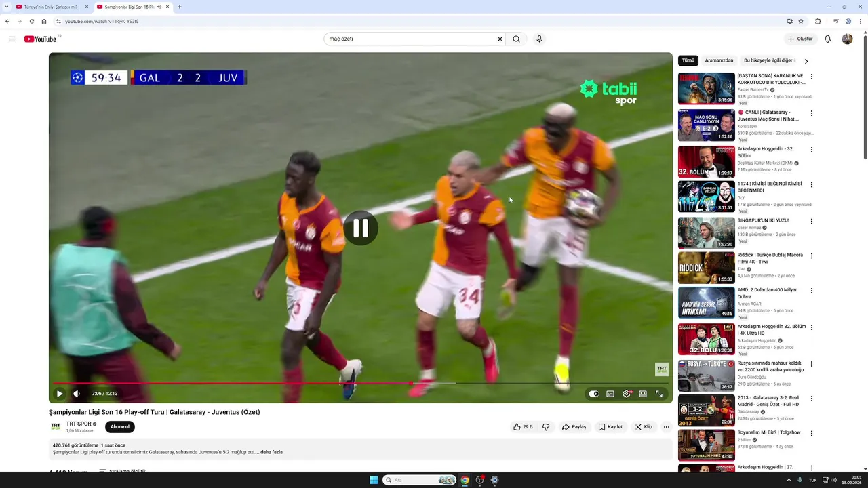
Task: Open Chrome from taskbar
Action: tap(465, 480)
